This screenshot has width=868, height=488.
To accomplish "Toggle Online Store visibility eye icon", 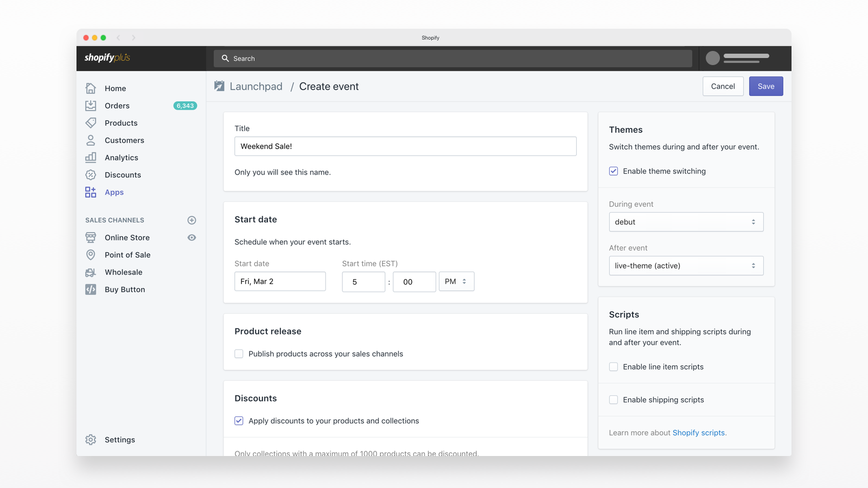I will pos(192,237).
